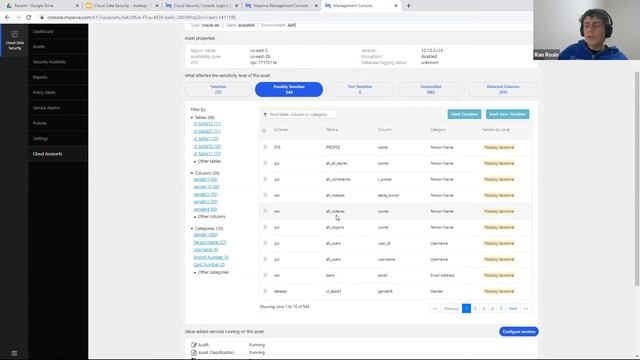The image size is (640, 360).
Task: Collapse the Tables filter group
Action: [192, 118]
